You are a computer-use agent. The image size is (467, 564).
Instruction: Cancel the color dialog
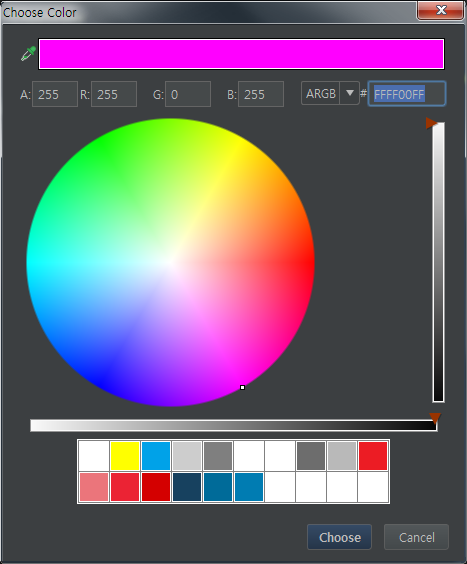[x=416, y=537]
